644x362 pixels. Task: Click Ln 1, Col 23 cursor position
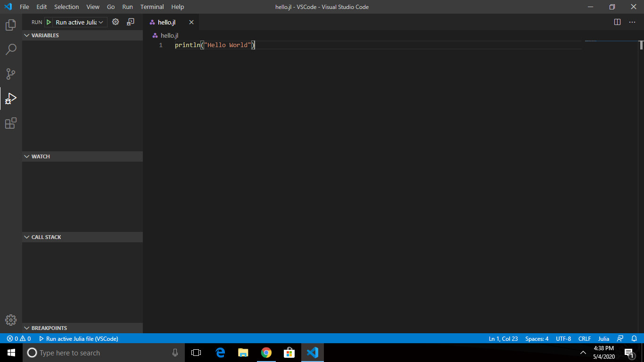503,338
